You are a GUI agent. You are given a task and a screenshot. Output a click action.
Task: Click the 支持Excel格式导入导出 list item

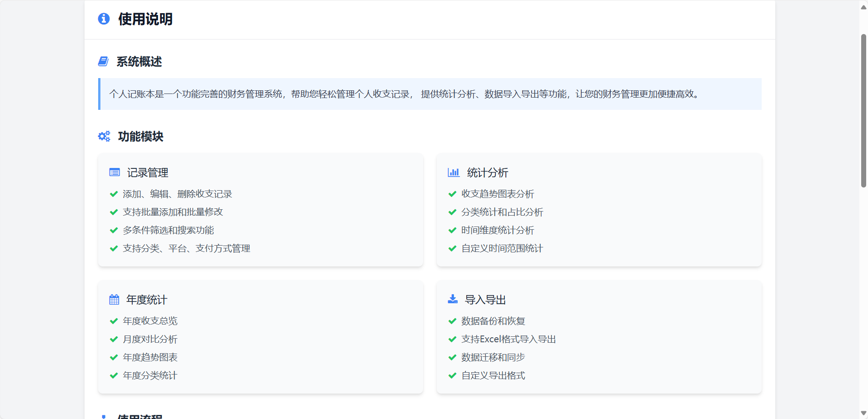pyautogui.click(x=508, y=339)
